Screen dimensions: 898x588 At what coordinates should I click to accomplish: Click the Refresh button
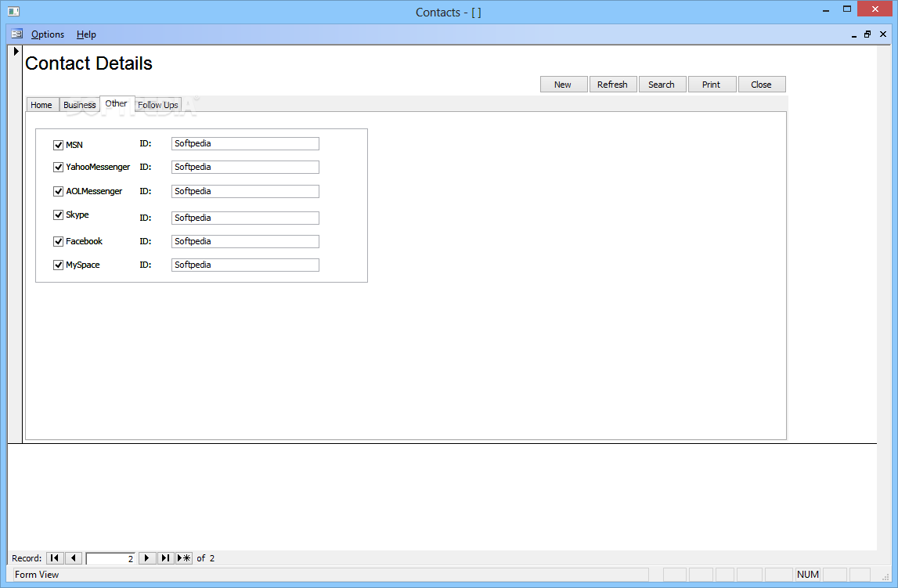pos(613,84)
